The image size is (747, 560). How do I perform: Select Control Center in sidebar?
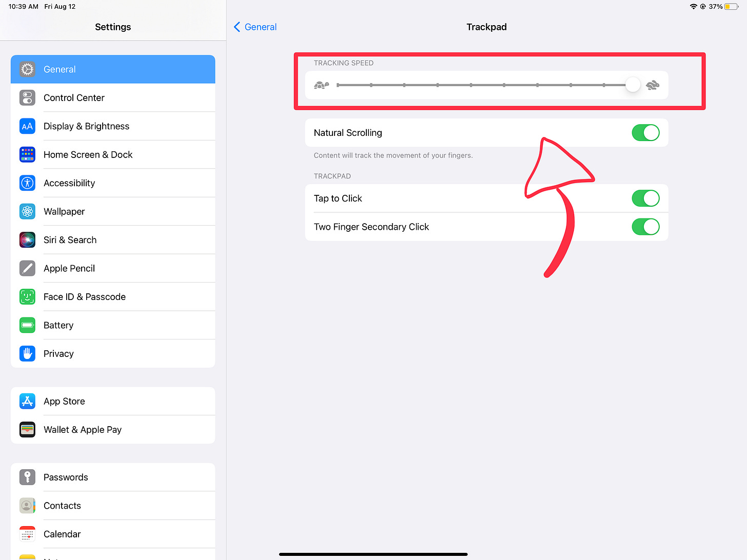click(x=113, y=97)
